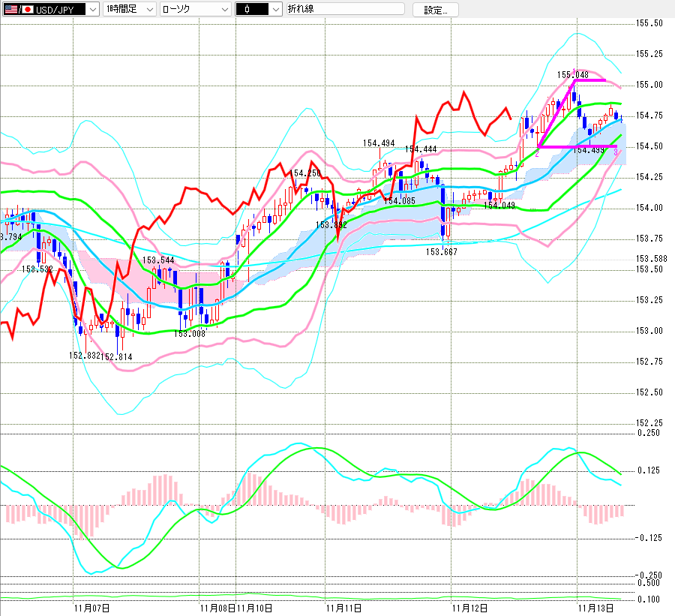
Task: Click the 折れ線 text field
Action: [x=345, y=9]
